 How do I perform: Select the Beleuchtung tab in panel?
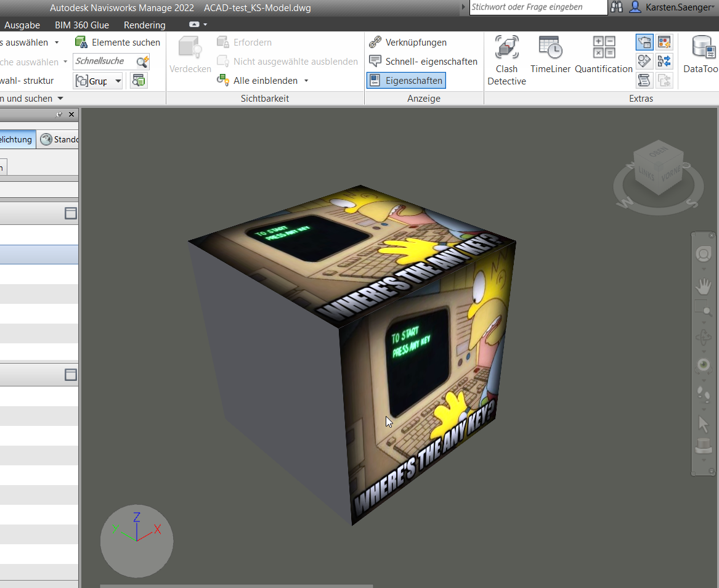click(17, 139)
